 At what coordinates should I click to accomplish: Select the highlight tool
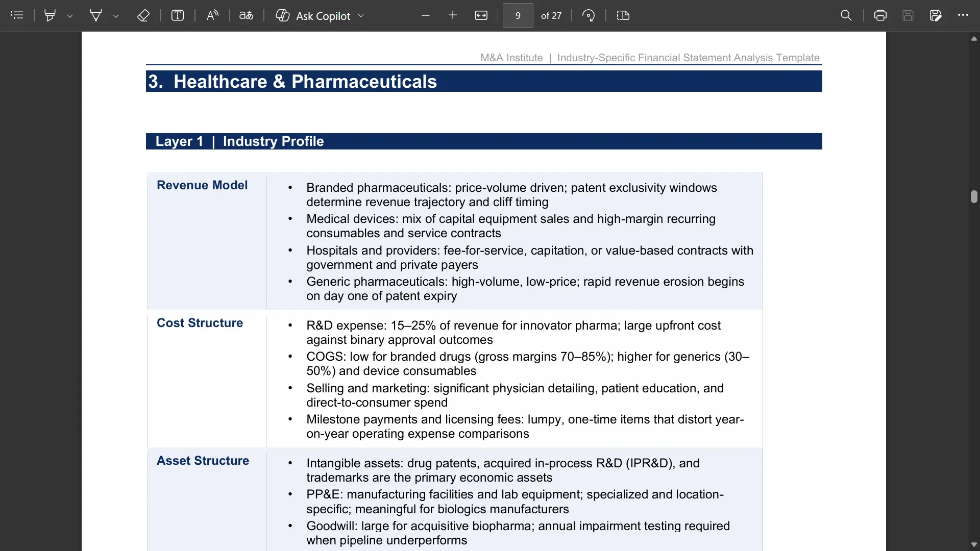tap(50, 15)
